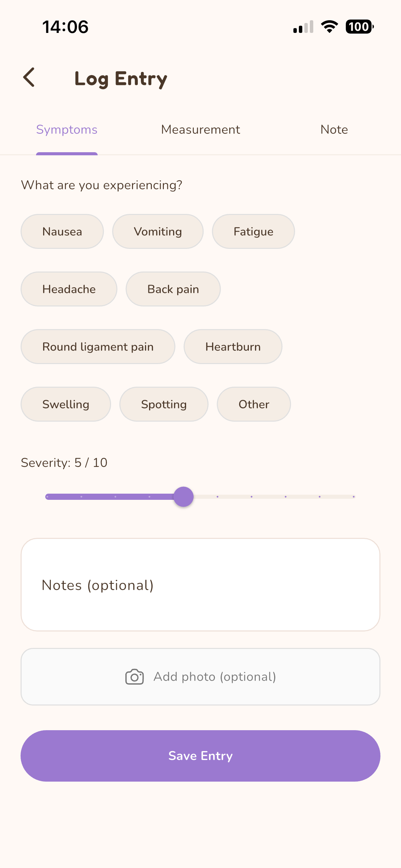401x868 pixels.
Task: Toggle the Swelling symptom chip
Action: 66,404
